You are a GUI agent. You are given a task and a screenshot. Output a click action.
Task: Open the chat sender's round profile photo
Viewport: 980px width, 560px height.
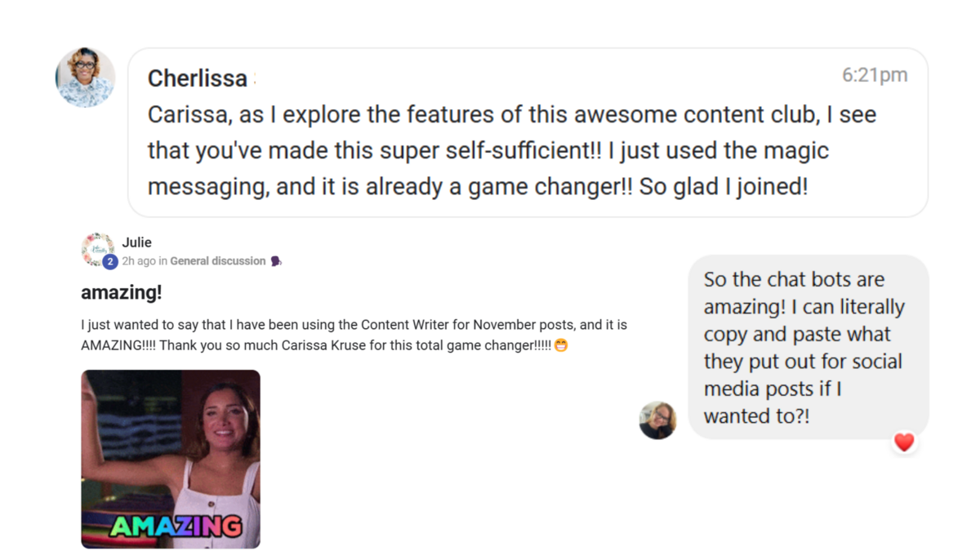(x=657, y=420)
